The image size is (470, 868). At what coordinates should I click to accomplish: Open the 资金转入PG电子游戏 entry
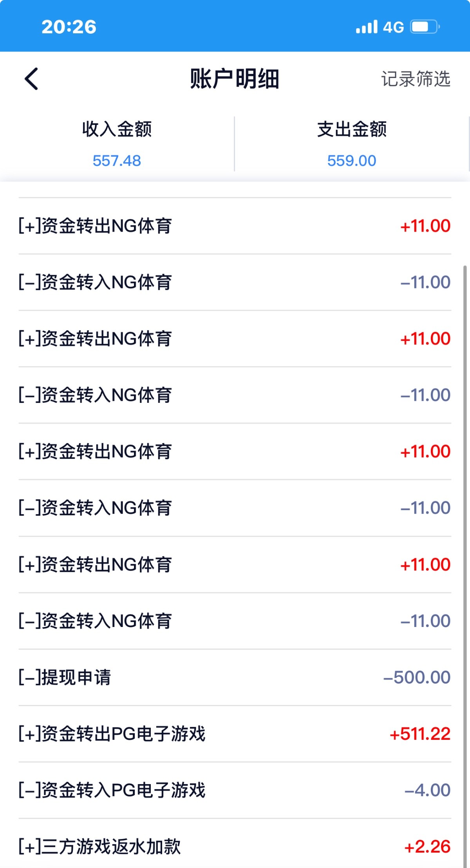tap(112, 790)
